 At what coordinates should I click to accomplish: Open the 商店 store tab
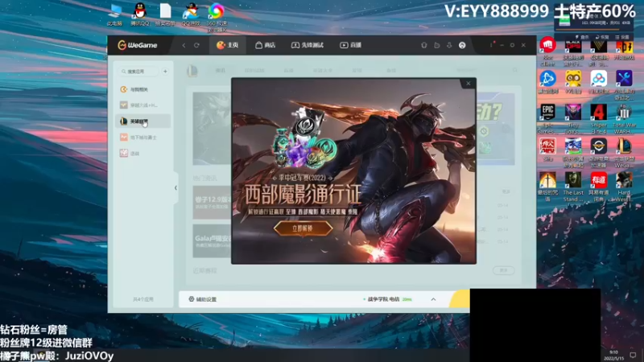(266, 45)
